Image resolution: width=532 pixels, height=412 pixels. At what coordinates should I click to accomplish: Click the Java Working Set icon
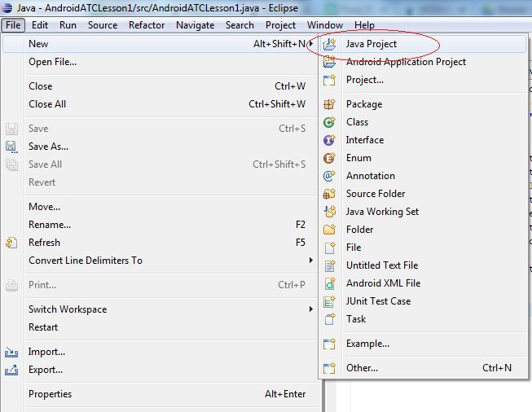[x=329, y=212]
